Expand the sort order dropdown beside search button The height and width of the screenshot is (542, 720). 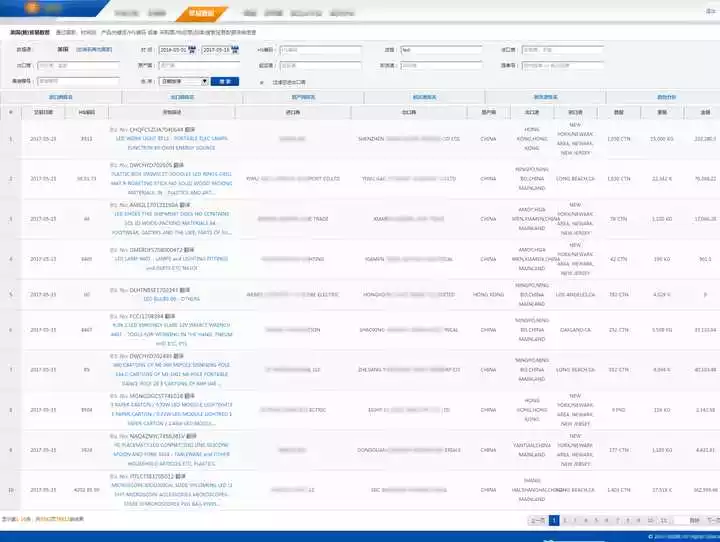point(184,81)
